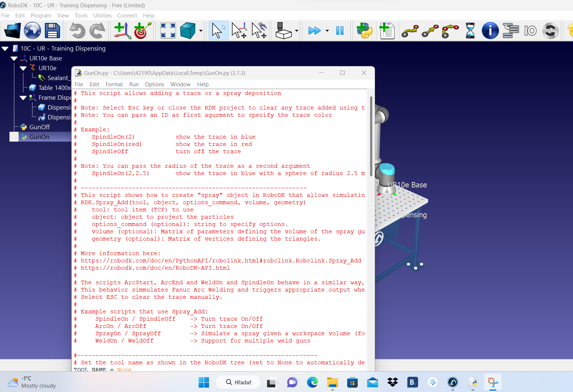Open the online library globe icon

32,31
